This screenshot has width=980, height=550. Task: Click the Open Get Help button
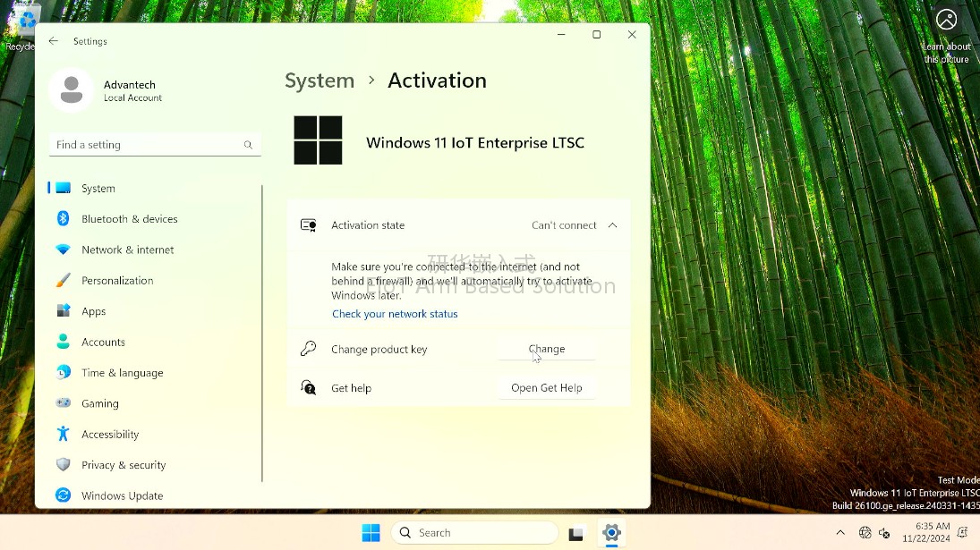pyautogui.click(x=546, y=388)
